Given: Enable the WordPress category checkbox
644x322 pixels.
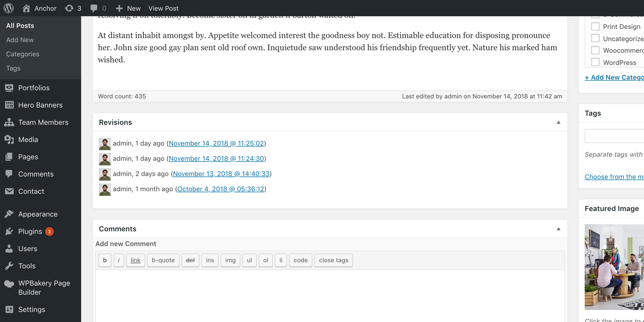Looking at the screenshot, I should click(x=595, y=62).
